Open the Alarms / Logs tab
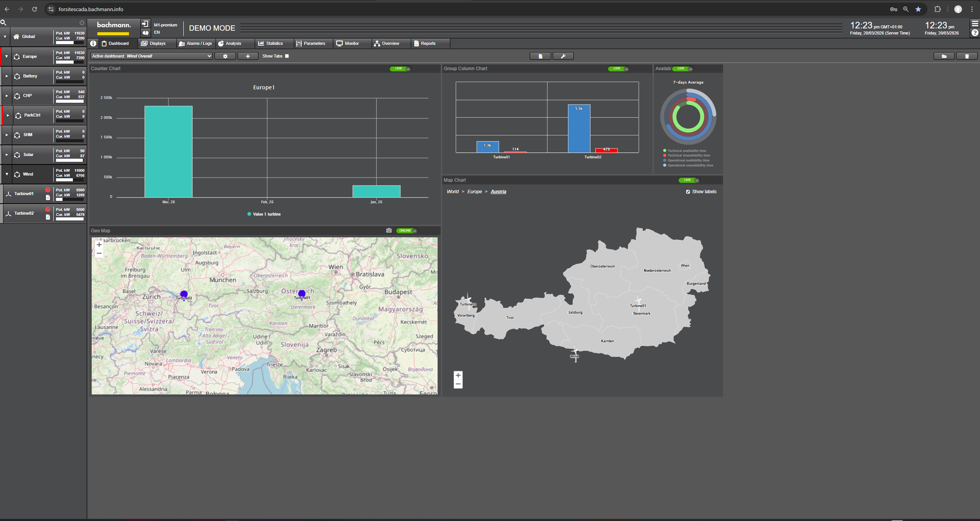This screenshot has width=980, height=521. [x=196, y=43]
